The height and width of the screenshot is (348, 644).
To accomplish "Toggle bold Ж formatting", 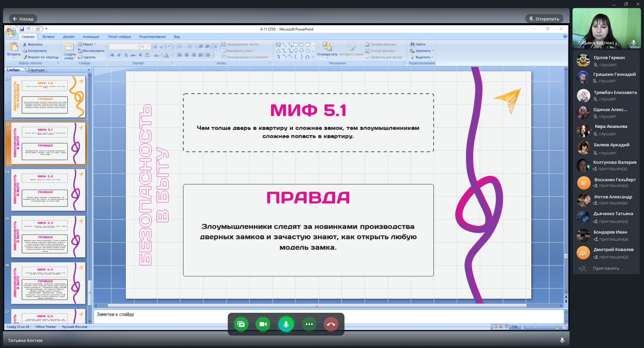I will coord(112,55).
